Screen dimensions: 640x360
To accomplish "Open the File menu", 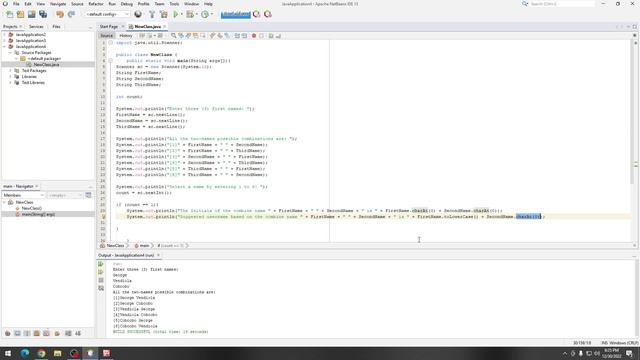I will tap(16, 4).
